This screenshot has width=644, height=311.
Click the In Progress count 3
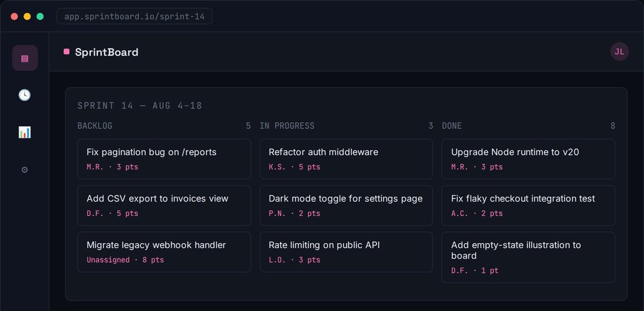point(430,126)
